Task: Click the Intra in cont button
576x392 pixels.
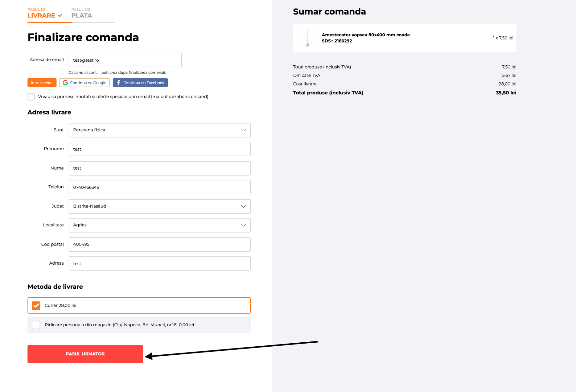Action: point(42,83)
